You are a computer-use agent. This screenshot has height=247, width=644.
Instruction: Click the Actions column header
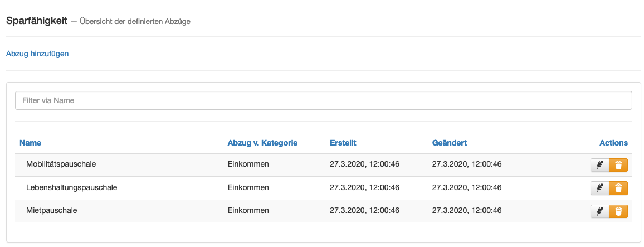[x=613, y=143]
